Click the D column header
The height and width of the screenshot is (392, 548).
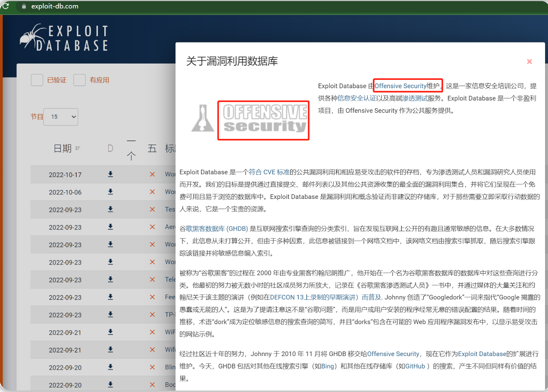point(110,148)
